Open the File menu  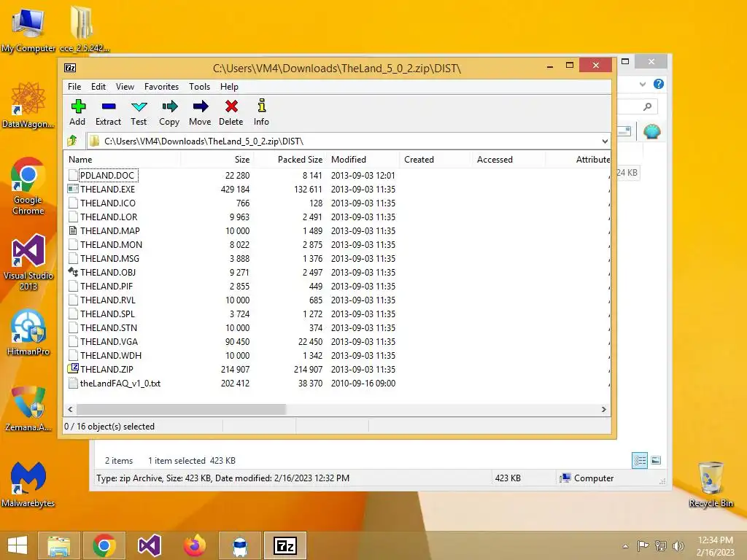[x=74, y=87]
